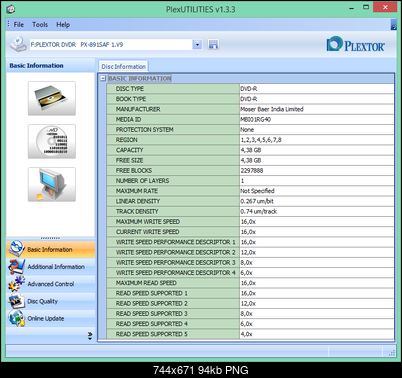Collapse the BASIC INFORMATION group
402x378 pixels.
click(103, 78)
